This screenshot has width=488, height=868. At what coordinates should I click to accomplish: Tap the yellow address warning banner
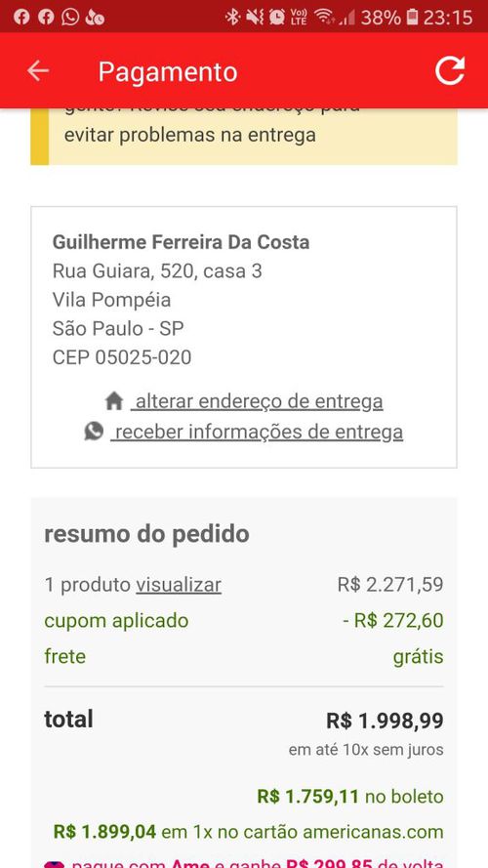tap(244, 136)
